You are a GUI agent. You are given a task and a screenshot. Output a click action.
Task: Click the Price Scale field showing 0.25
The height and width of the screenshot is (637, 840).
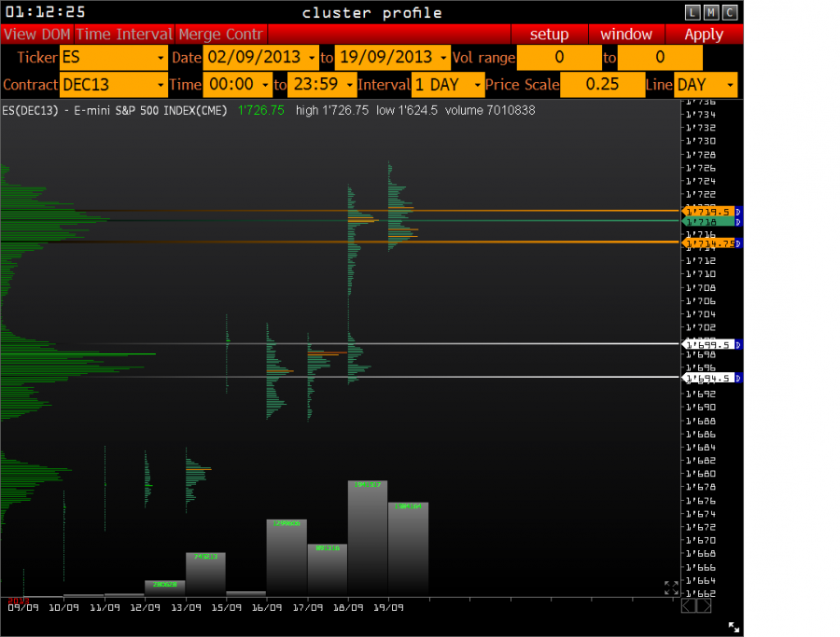coord(602,85)
